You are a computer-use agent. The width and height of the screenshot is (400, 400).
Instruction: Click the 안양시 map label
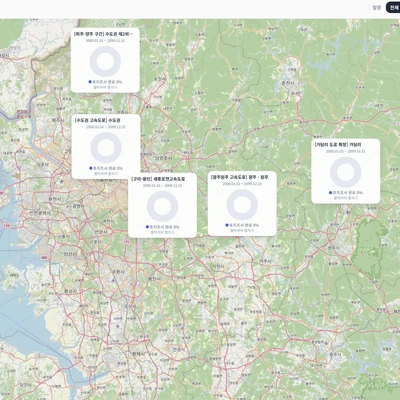[101, 232]
